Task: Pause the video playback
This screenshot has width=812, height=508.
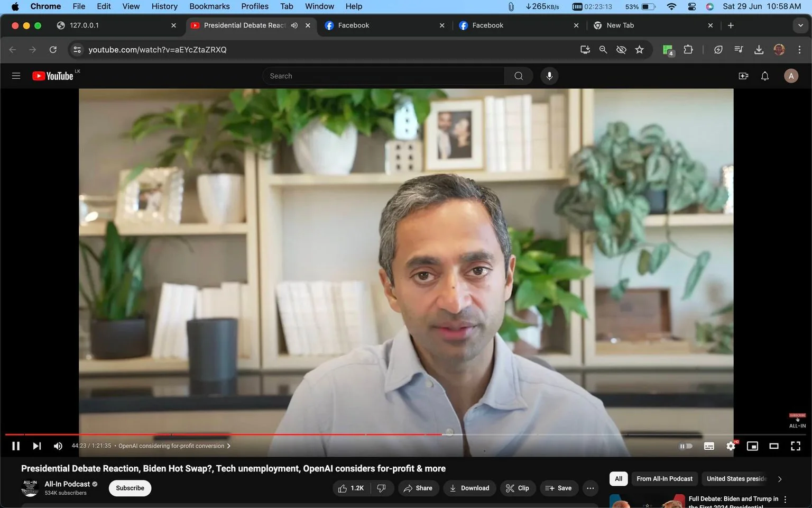Action: 16,446
